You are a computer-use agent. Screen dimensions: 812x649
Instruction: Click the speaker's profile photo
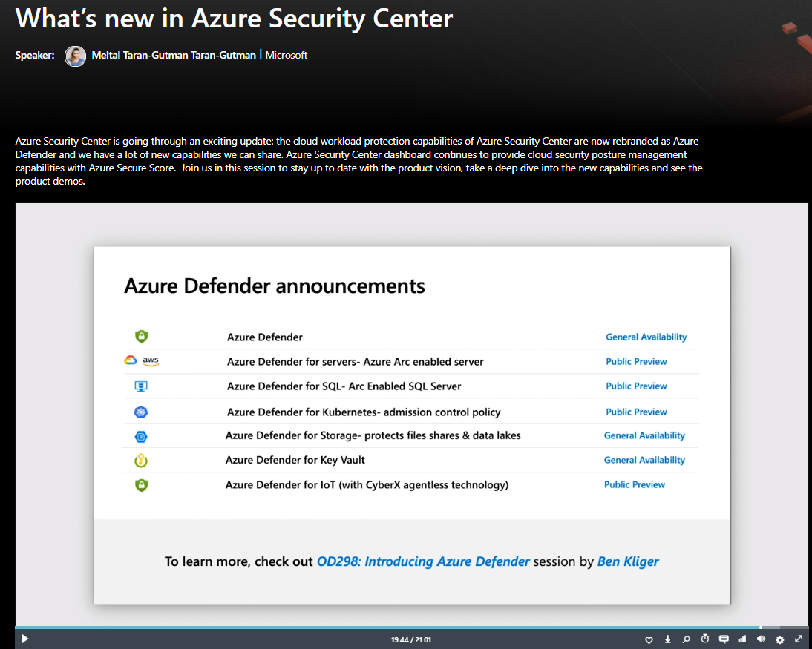click(x=75, y=56)
